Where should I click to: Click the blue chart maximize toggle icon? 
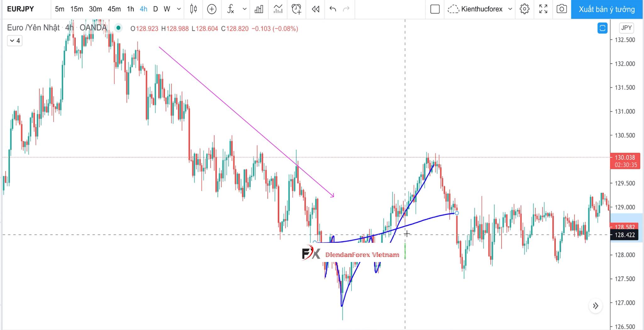coord(602,28)
